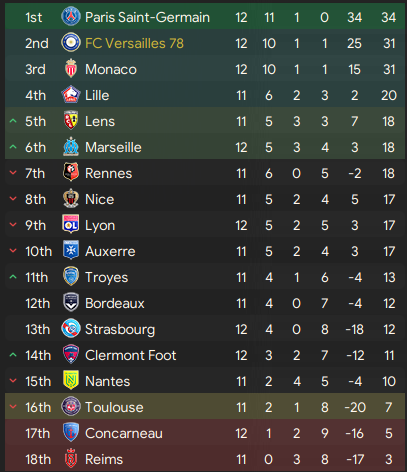Open the Clermont Foot team name
The height and width of the screenshot is (472, 407).
click(131, 355)
